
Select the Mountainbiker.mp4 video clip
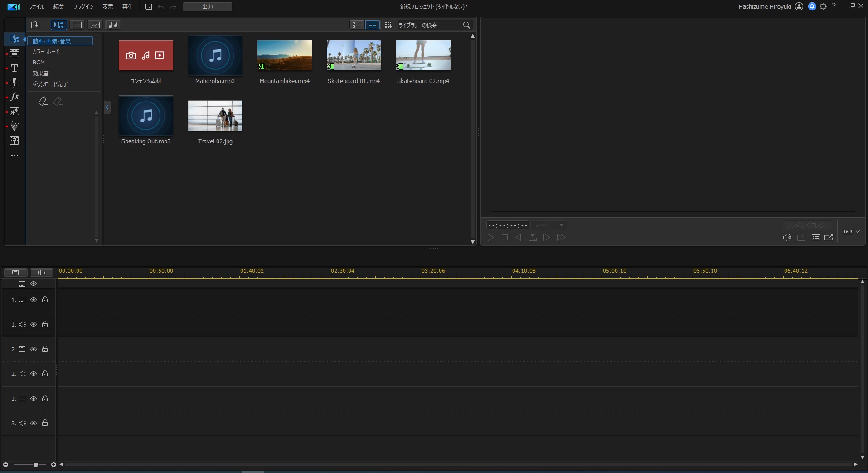(285, 55)
